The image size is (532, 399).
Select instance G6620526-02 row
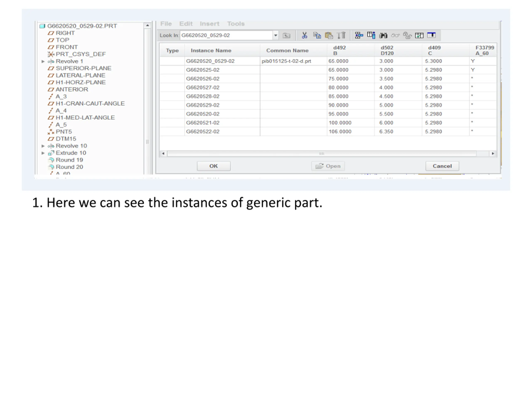pyautogui.click(x=328, y=79)
